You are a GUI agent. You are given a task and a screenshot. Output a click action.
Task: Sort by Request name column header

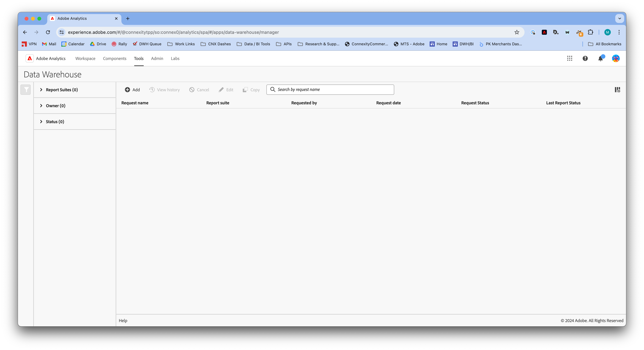click(135, 103)
